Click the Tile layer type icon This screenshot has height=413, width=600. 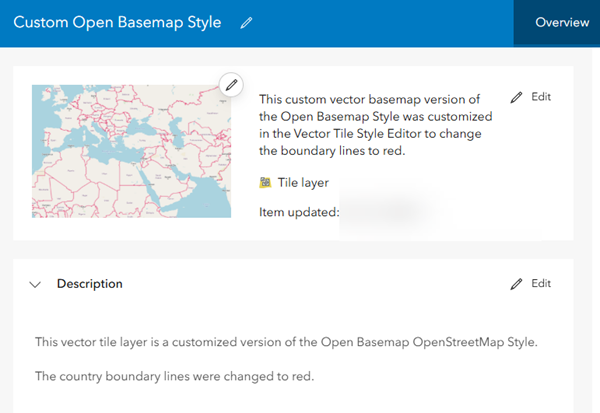[x=265, y=182]
